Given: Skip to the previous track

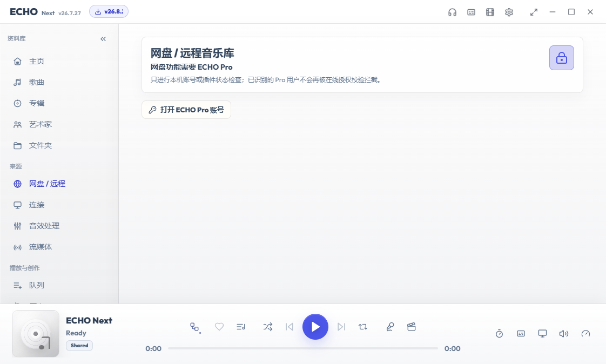Looking at the screenshot, I should [289, 327].
